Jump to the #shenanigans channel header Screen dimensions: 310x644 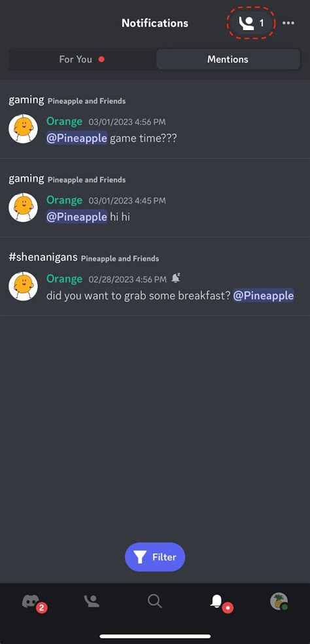coord(43,257)
